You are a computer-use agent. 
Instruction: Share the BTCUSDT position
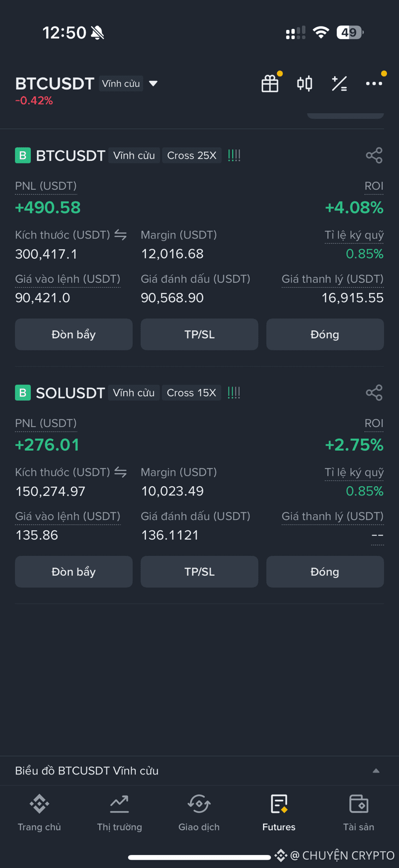(x=374, y=155)
